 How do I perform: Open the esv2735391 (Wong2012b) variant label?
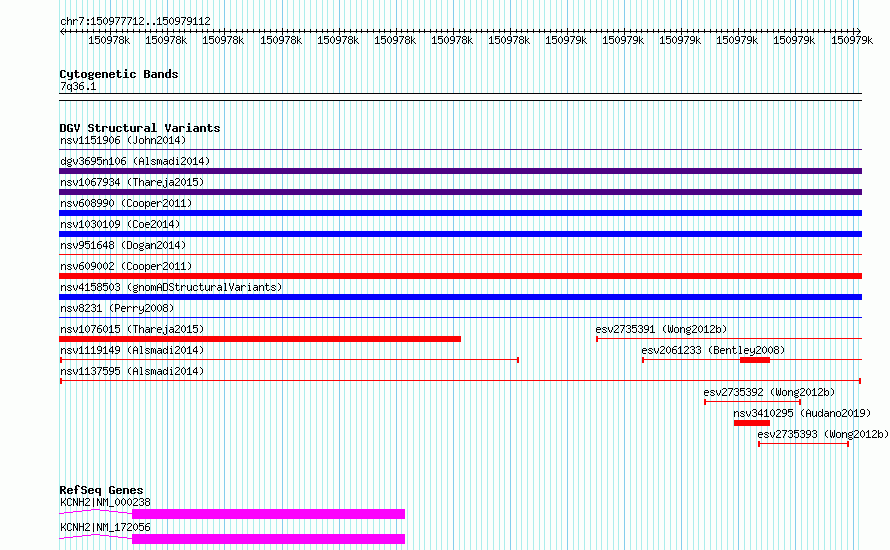coord(661,329)
